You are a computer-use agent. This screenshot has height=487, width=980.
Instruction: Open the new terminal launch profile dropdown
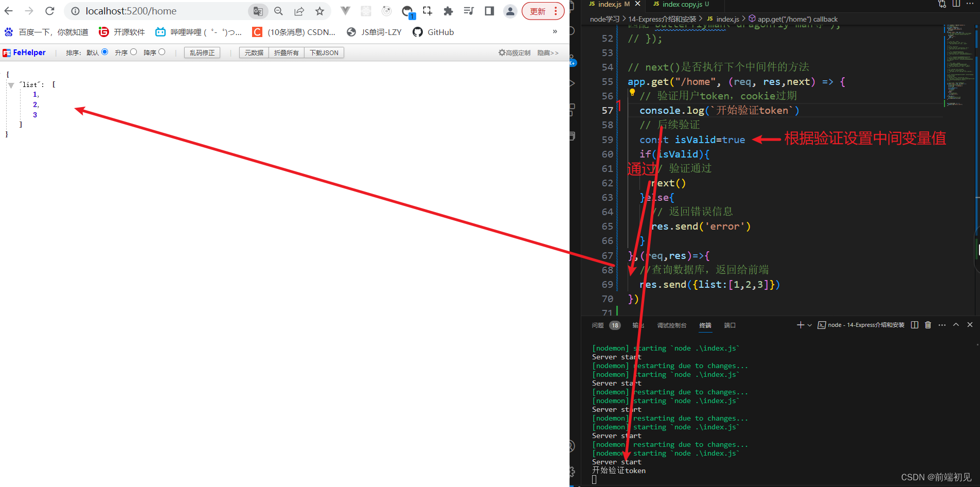point(810,325)
